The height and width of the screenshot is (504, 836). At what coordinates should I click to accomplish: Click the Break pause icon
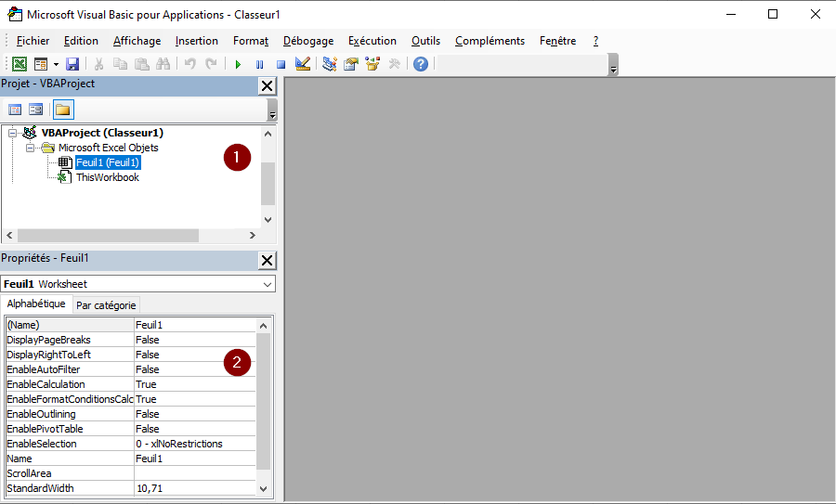tap(260, 64)
